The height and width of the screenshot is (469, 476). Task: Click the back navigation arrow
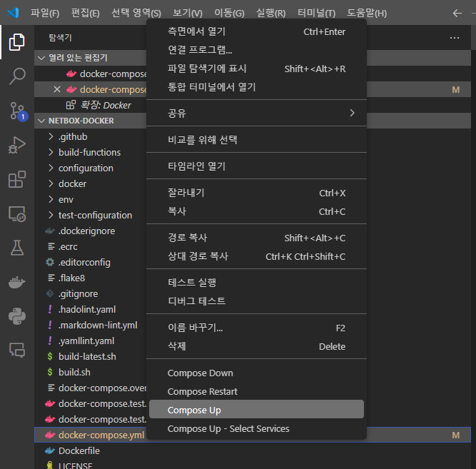457,13
